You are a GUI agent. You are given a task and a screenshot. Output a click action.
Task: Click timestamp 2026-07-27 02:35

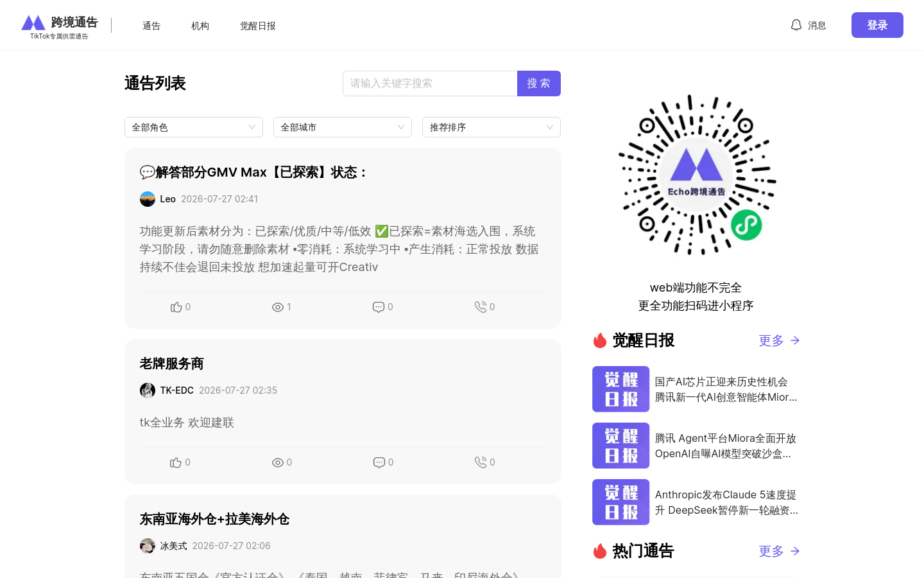[238, 390]
